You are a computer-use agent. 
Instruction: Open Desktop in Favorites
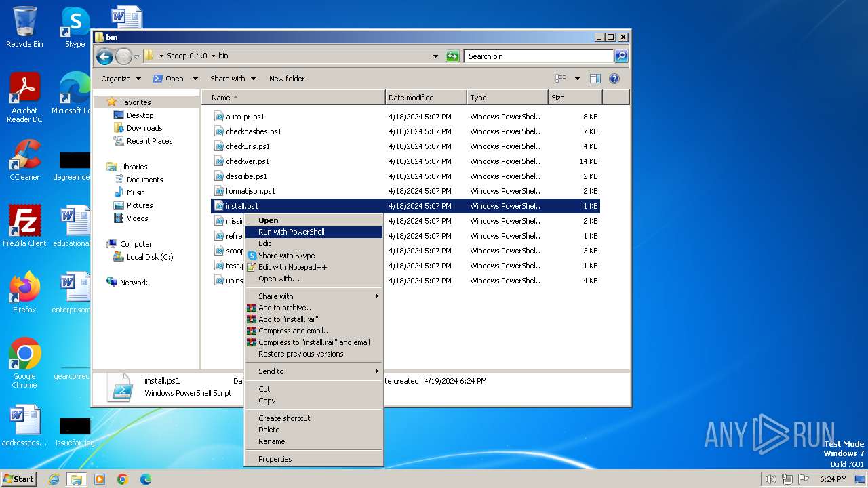pos(140,115)
